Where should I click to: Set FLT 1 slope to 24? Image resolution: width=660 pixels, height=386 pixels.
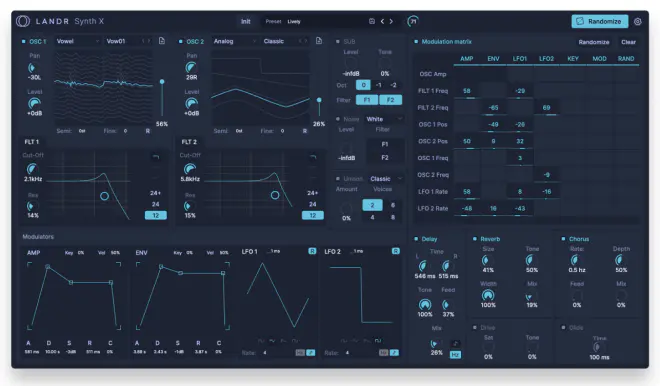click(x=155, y=204)
